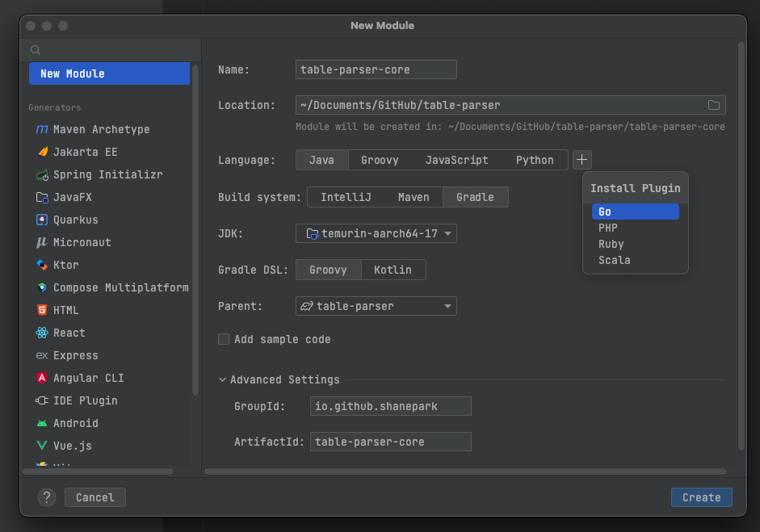
Task: Choose Maven build system
Action: click(x=414, y=197)
